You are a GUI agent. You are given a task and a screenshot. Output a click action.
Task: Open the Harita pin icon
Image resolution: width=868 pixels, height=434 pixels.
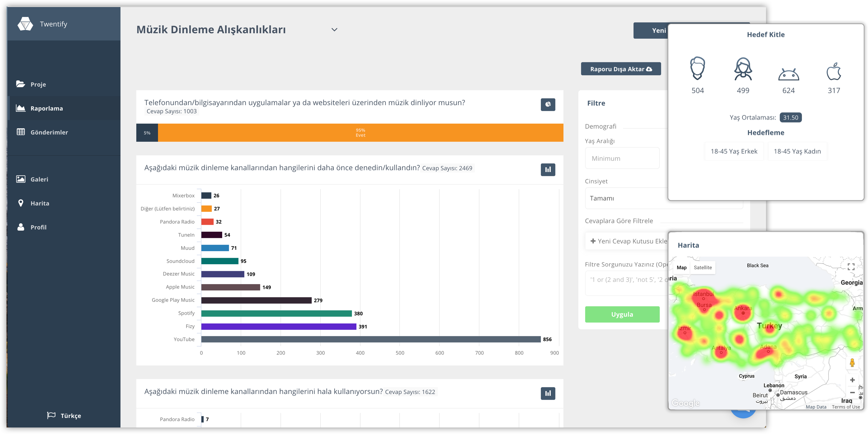[21, 203]
